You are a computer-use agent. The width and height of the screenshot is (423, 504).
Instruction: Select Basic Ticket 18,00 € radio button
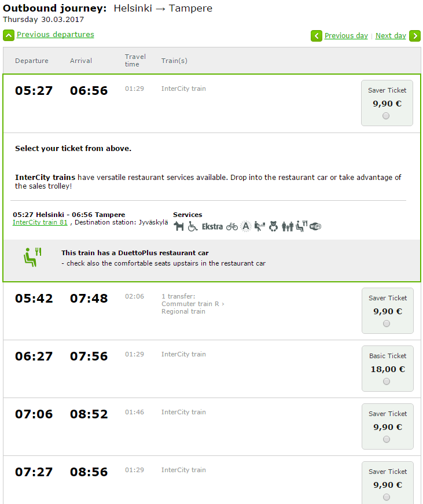pyautogui.click(x=387, y=381)
